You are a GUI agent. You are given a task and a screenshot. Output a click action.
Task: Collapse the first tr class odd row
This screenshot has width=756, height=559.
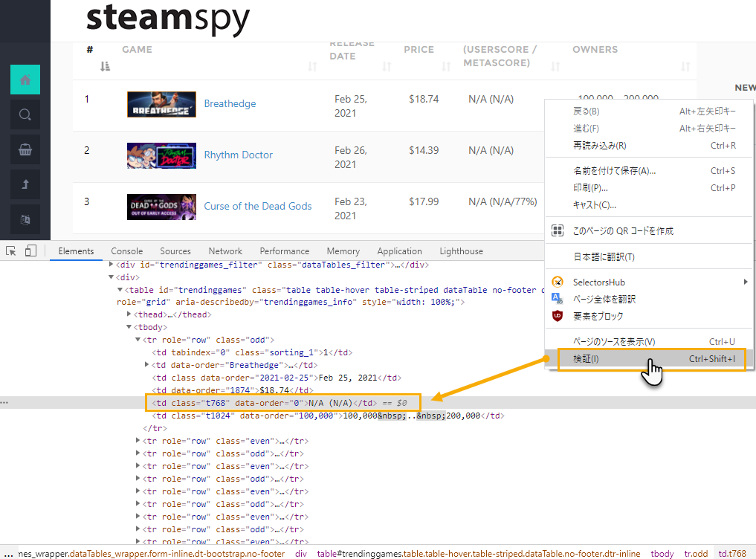pyautogui.click(x=138, y=340)
